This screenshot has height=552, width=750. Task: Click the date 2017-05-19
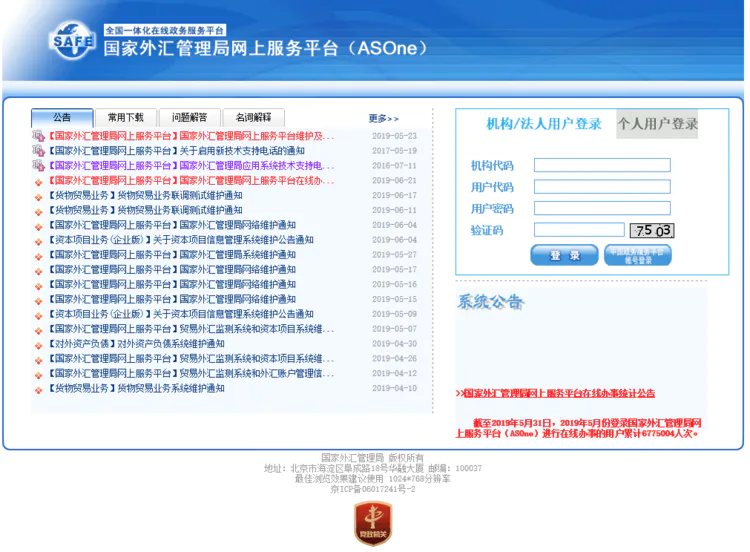394,151
